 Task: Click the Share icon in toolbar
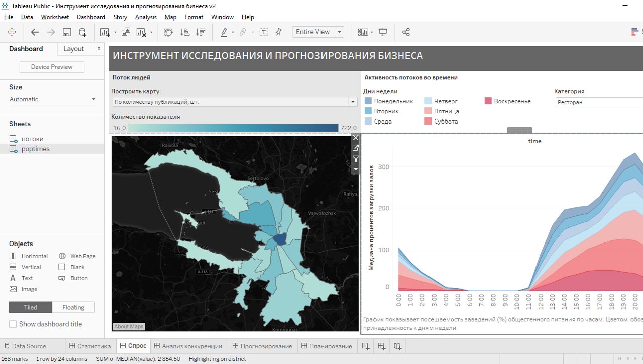click(406, 32)
